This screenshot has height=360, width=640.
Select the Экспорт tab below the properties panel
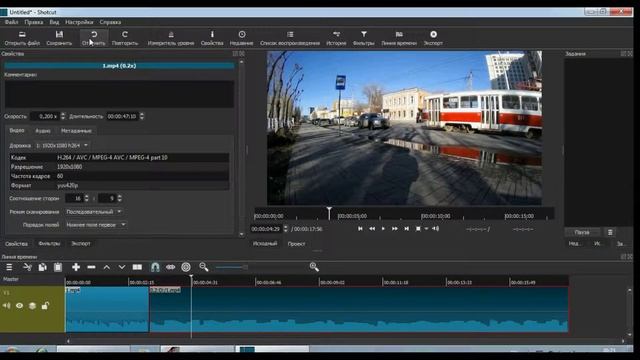[x=81, y=244]
